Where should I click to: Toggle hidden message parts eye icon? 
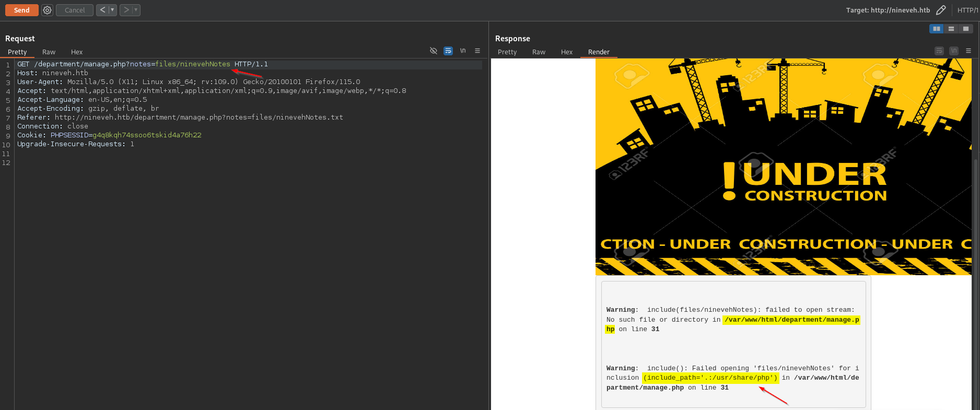click(x=433, y=51)
